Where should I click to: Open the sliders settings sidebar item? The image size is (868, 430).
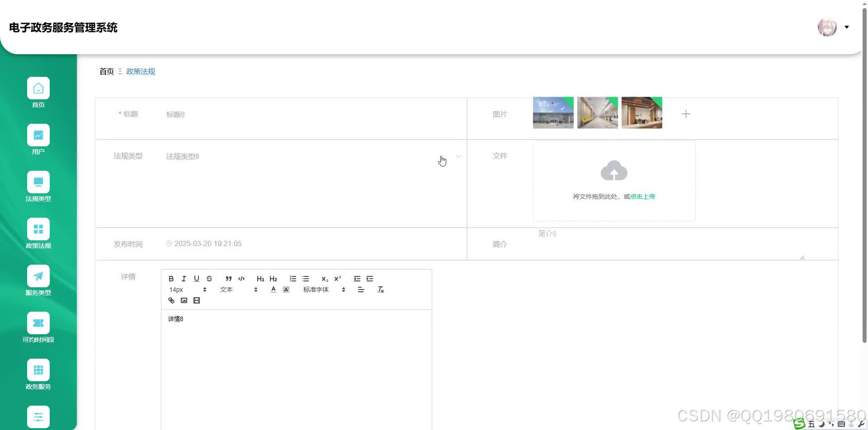(38, 417)
